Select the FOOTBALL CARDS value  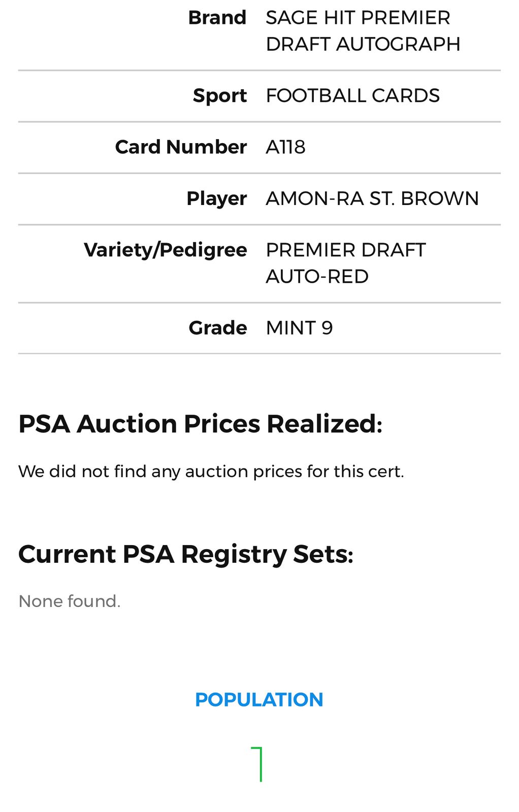coord(352,96)
